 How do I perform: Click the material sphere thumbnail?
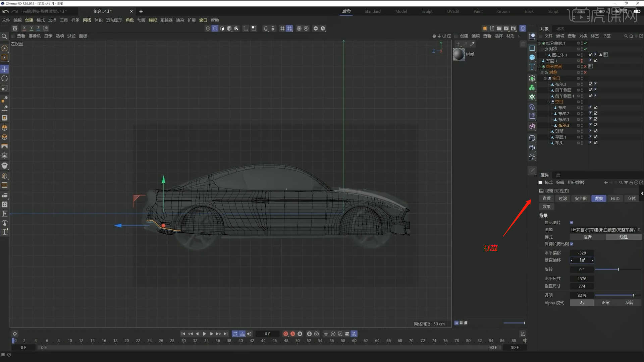point(459,54)
